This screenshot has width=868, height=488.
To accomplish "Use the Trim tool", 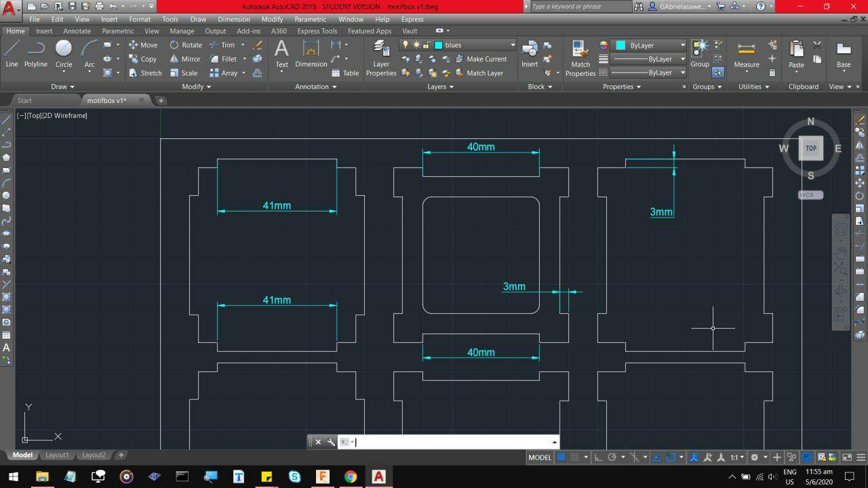I will point(222,45).
